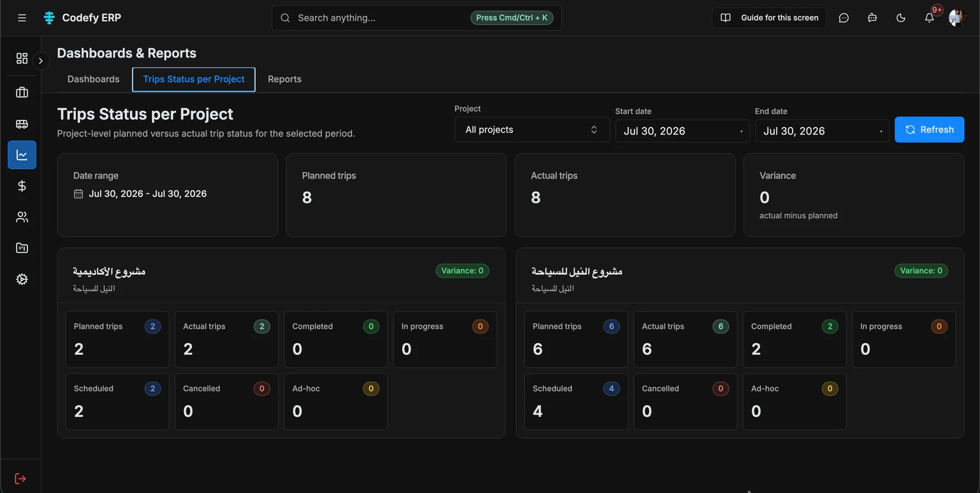Click the مشروع النيل للسياحة project title
The width and height of the screenshot is (980, 493).
[x=577, y=271]
